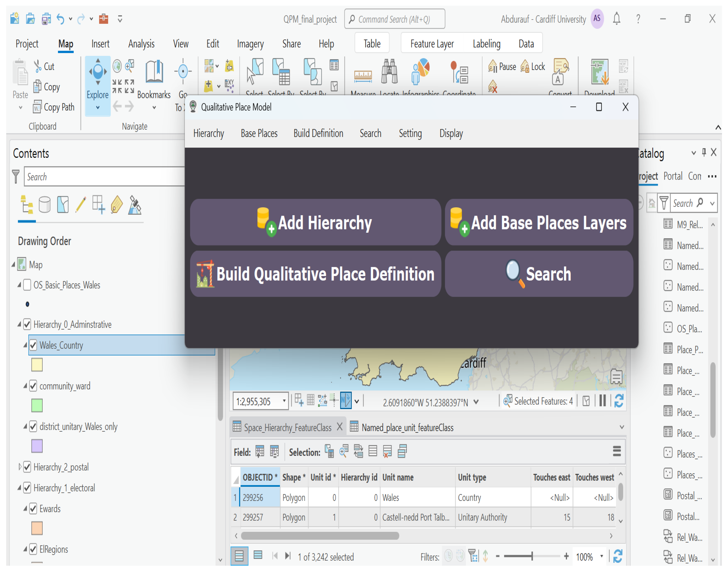Uncheck the Wales_Country layer checkbox
728x571 pixels.
tap(33, 345)
